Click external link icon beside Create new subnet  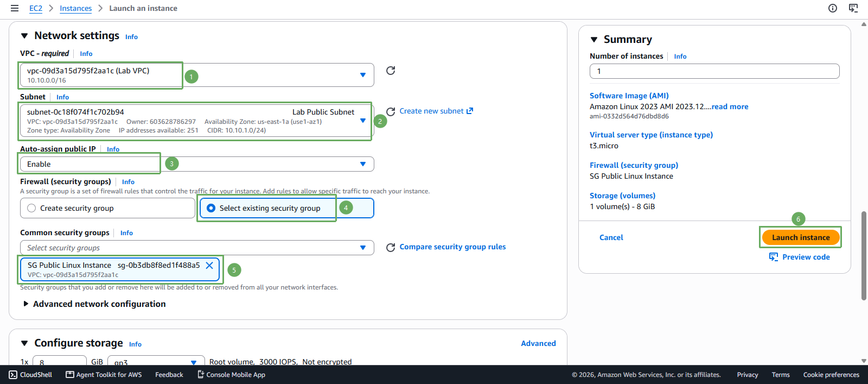(470, 111)
